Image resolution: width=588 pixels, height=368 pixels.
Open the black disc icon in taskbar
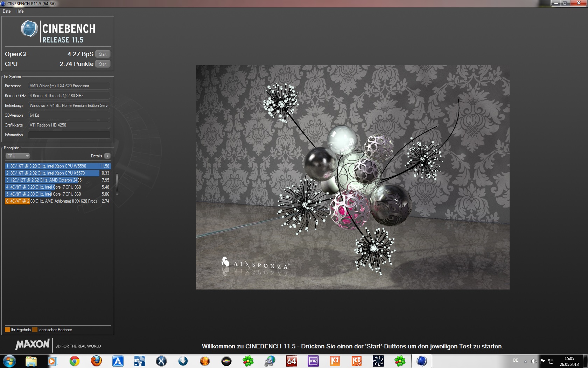(x=226, y=361)
